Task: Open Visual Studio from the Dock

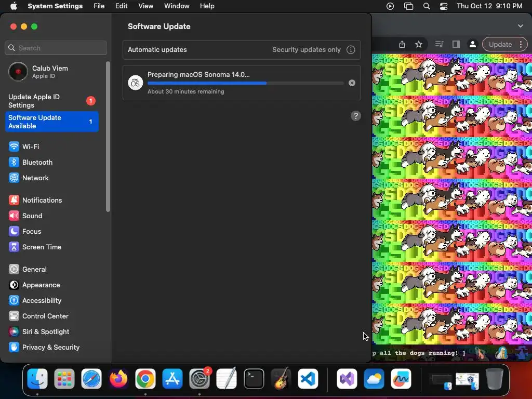Action: [347, 379]
